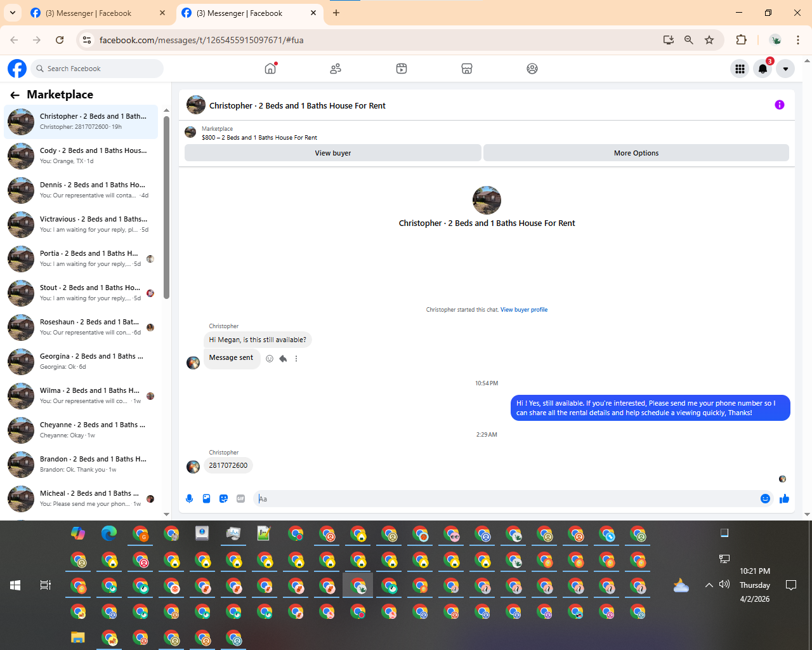Screen dimensions: 812x650
Task: Open the notifications bell
Action: (763, 69)
